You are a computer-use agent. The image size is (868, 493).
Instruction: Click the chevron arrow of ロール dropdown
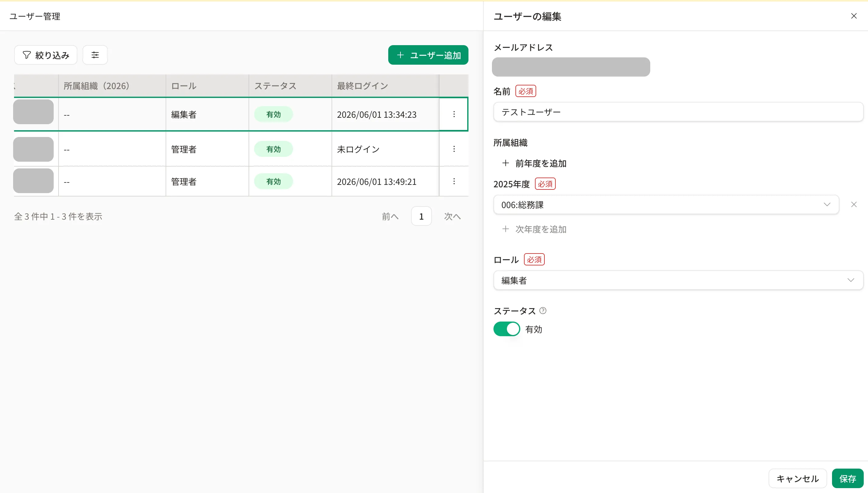tap(851, 280)
